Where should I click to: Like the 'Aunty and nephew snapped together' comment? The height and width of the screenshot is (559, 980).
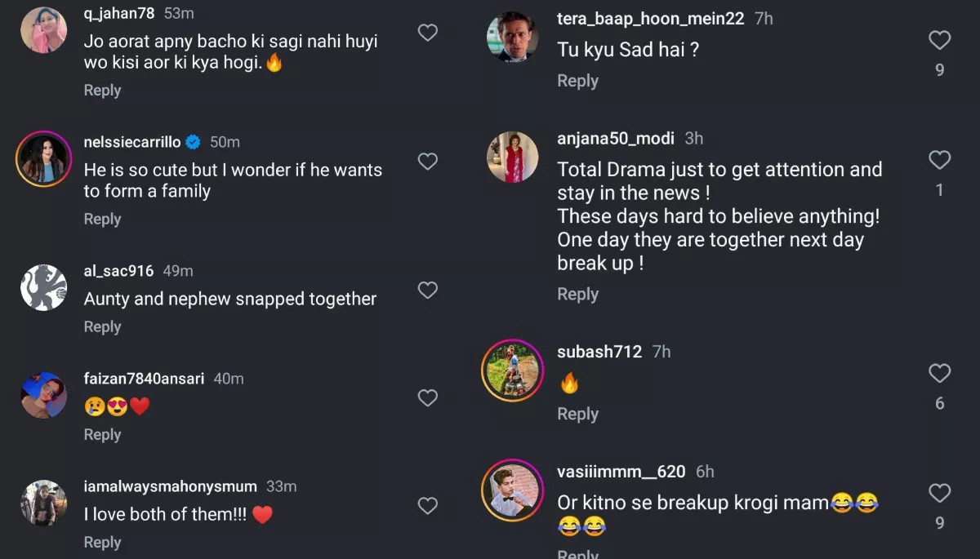click(x=427, y=291)
